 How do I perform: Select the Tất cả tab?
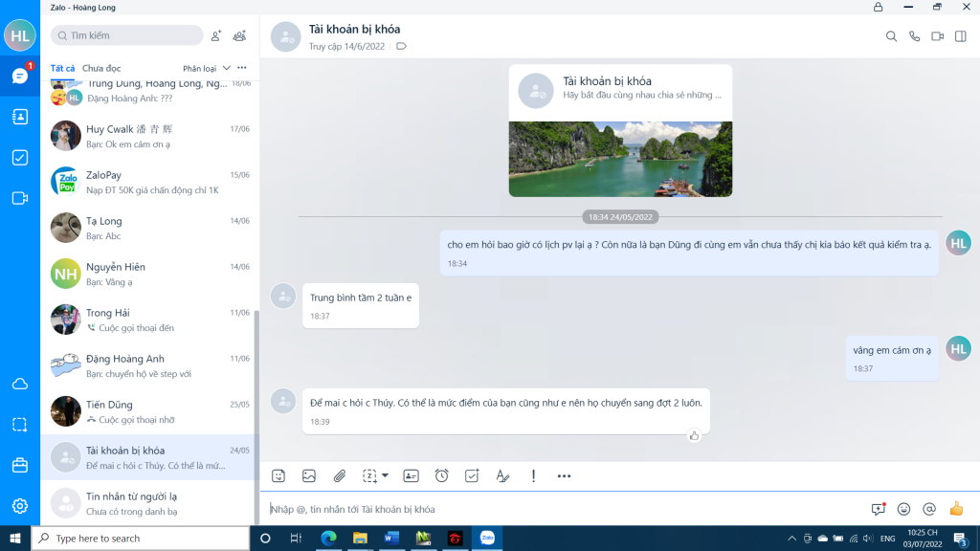pos(62,68)
